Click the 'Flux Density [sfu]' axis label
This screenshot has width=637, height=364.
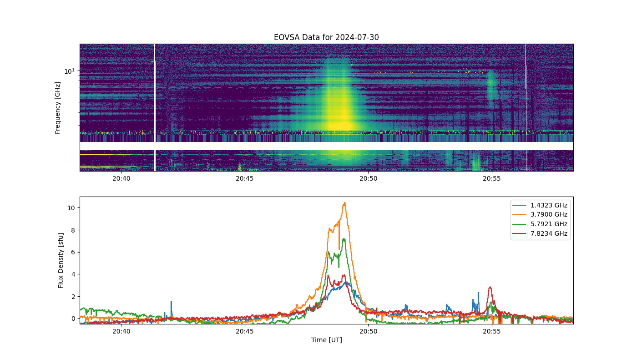61,260
